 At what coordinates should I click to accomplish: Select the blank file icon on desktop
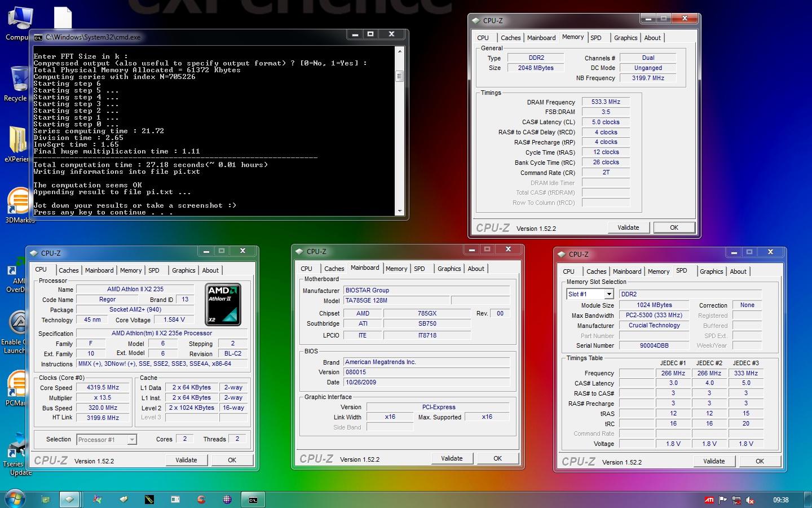[63, 17]
